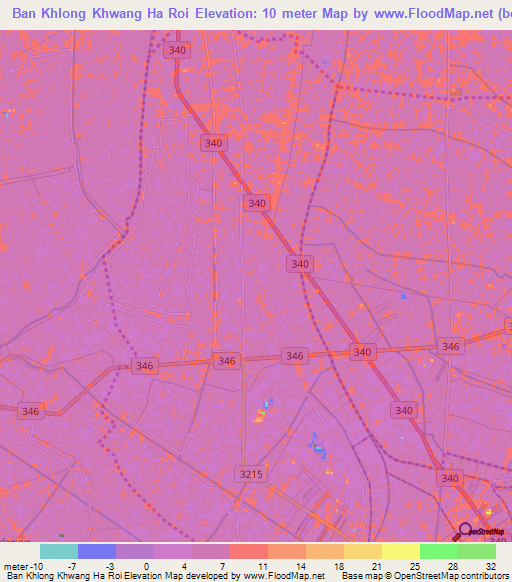Viewport: 512px width, 582px height.
Task: Select the yellow legend swatch for 21 meters
Action: pyautogui.click(x=401, y=552)
